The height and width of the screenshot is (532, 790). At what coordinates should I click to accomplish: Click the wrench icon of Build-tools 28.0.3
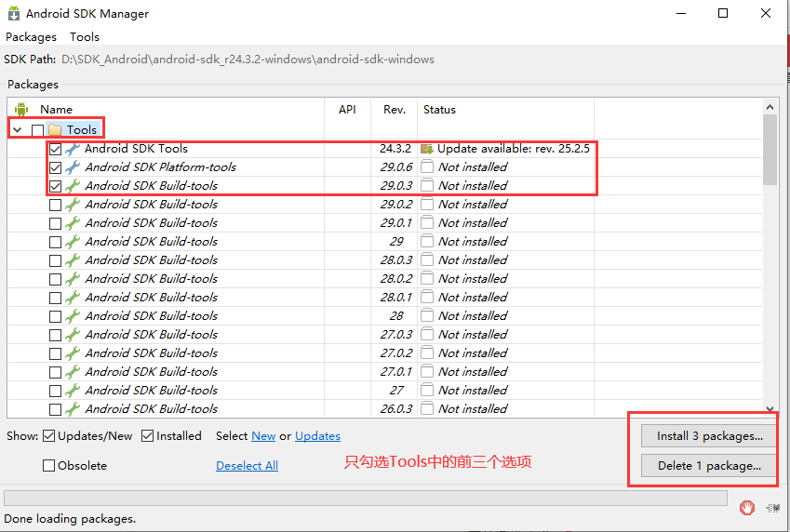tap(73, 260)
